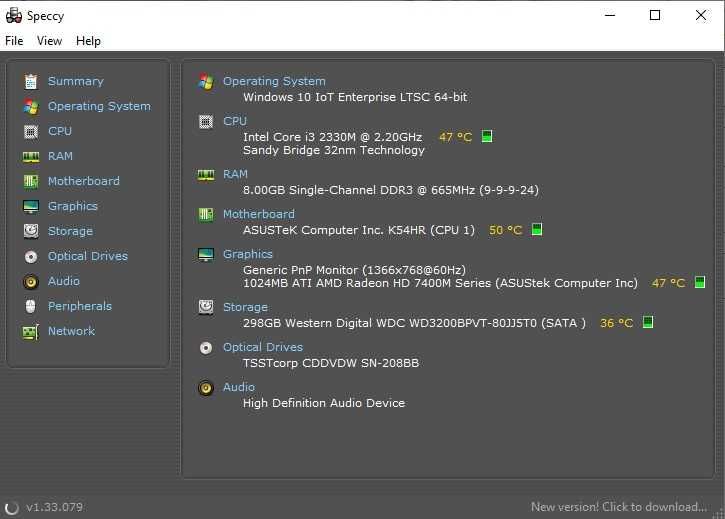Go to Operating System section in sidebar
Image resolution: width=725 pixels, height=519 pixels.
(99, 106)
